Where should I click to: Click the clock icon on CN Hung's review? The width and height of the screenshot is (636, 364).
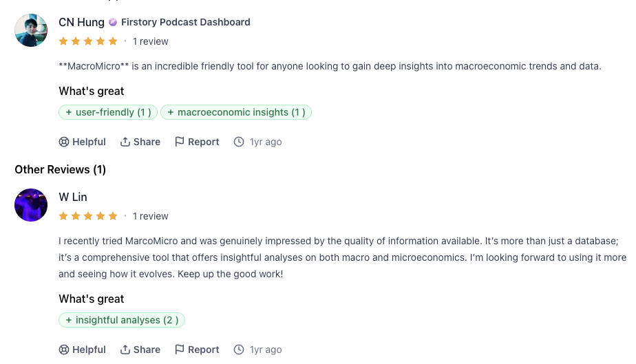coord(239,142)
